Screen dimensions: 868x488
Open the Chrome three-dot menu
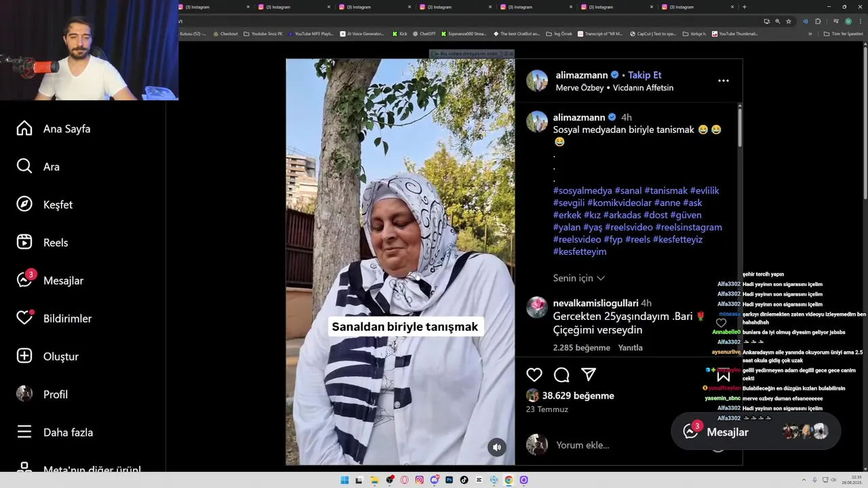(x=861, y=21)
